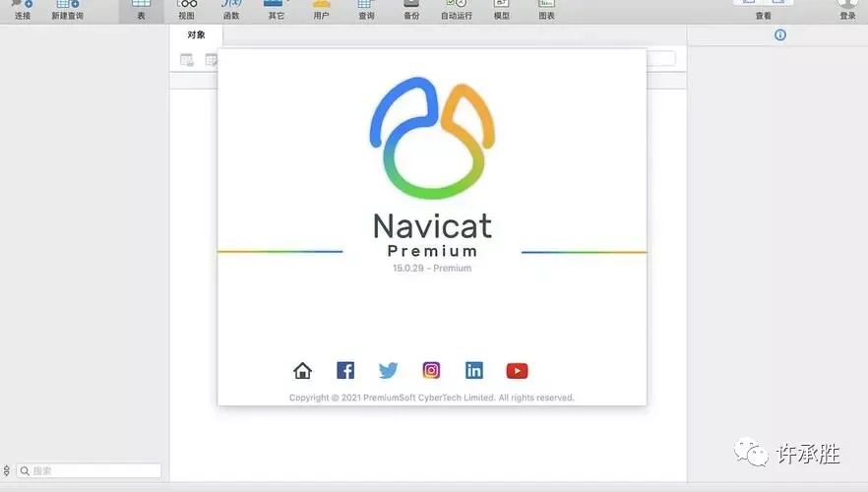The height and width of the screenshot is (492, 868).
Task: Open 图表 (Charts) section
Action: (546, 10)
